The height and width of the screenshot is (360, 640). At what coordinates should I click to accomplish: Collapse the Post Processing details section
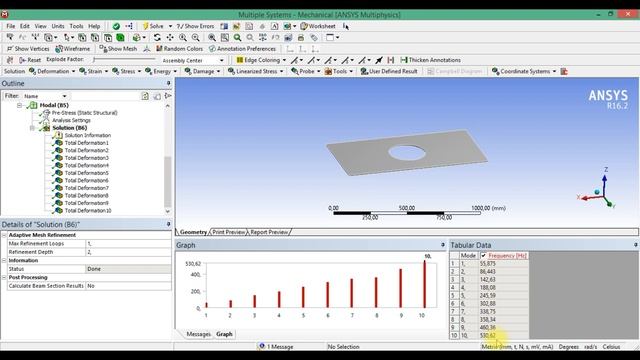(x=4, y=278)
